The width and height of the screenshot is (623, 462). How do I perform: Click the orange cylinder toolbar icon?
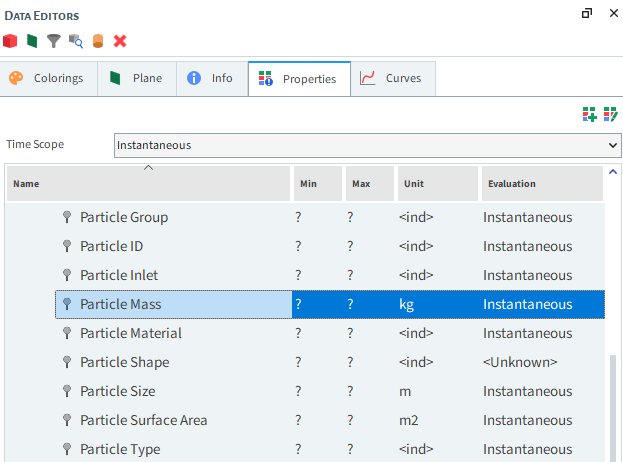97,41
